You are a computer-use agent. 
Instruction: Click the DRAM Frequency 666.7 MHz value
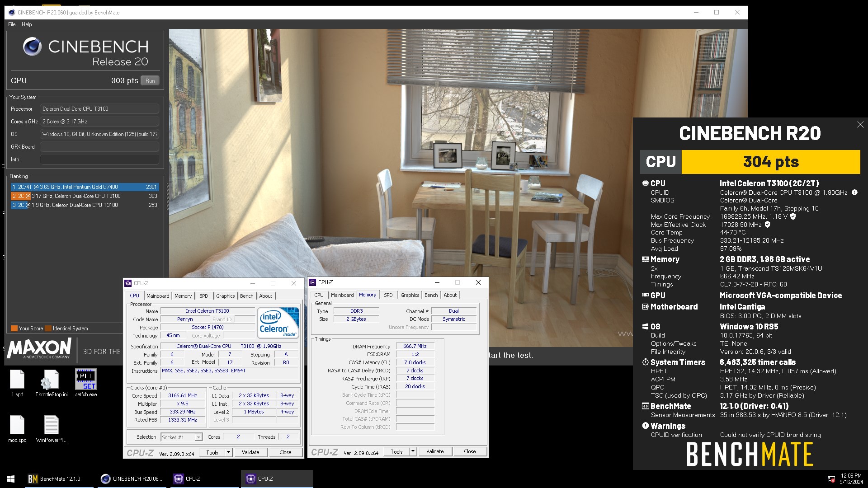click(415, 347)
